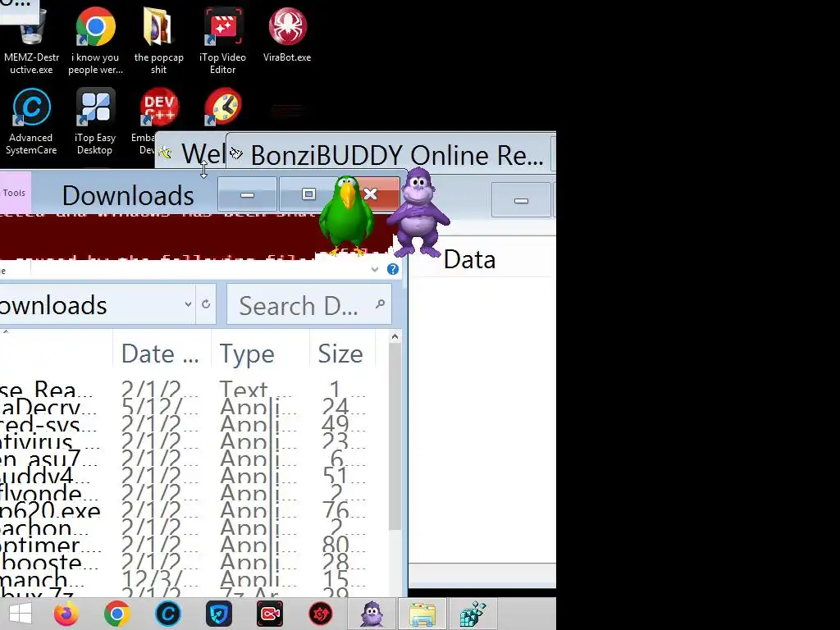Launch Chrome shortcut named 'i know you people wer...'
The height and width of the screenshot is (630, 840).
pos(95,42)
